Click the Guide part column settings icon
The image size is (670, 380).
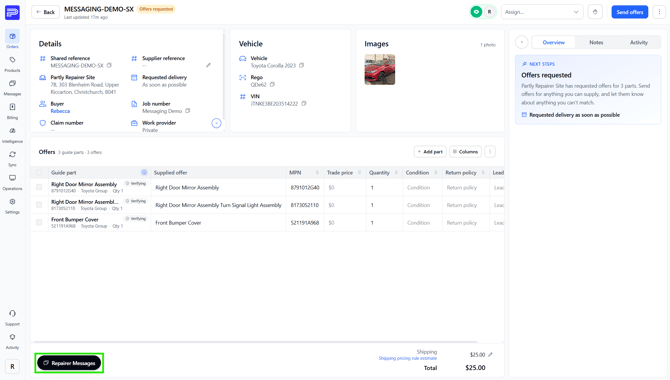tap(144, 172)
